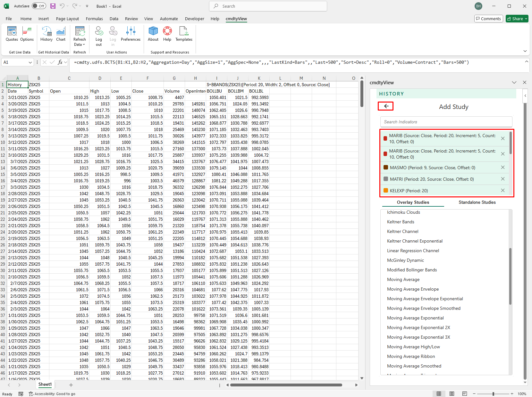Viewport: 532px width, 397px height.
Task: Open Customize Quick Access Toolbar dropdown
Action: [x=87, y=6]
